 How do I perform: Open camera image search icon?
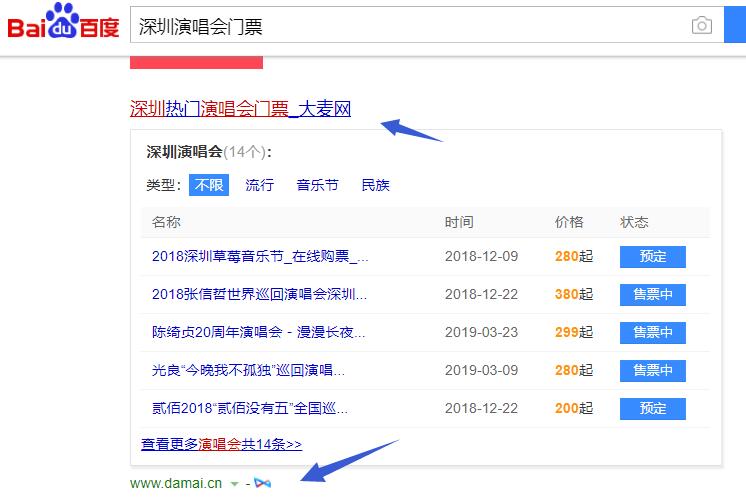702,25
